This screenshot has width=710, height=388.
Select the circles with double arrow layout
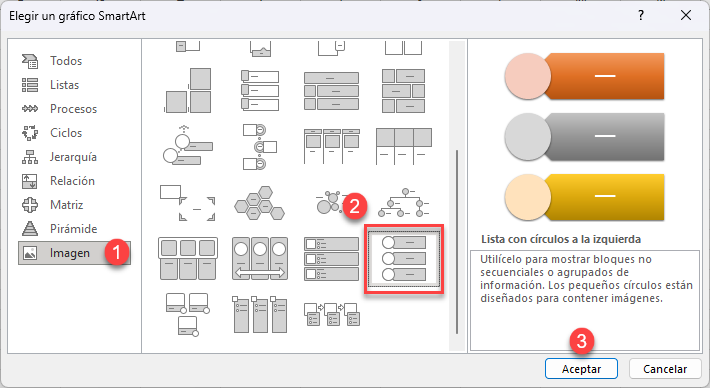click(x=259, y=259)
